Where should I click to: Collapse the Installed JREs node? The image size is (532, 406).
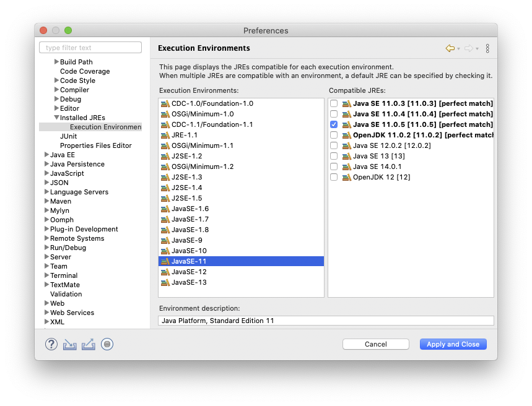pyautogui.click(x=56, y=118)
